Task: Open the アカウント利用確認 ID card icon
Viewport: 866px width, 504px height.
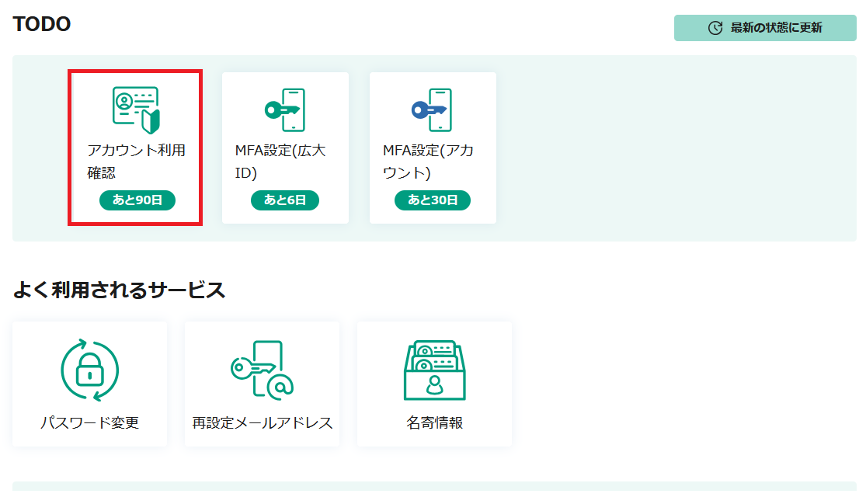Action: 135,109
